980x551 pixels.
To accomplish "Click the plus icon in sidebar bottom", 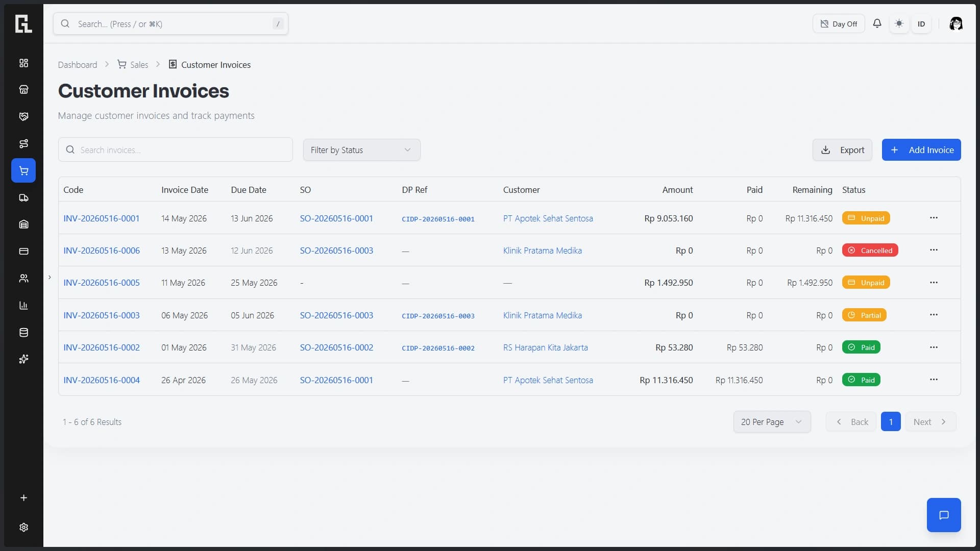I will [x=23, y=498].
